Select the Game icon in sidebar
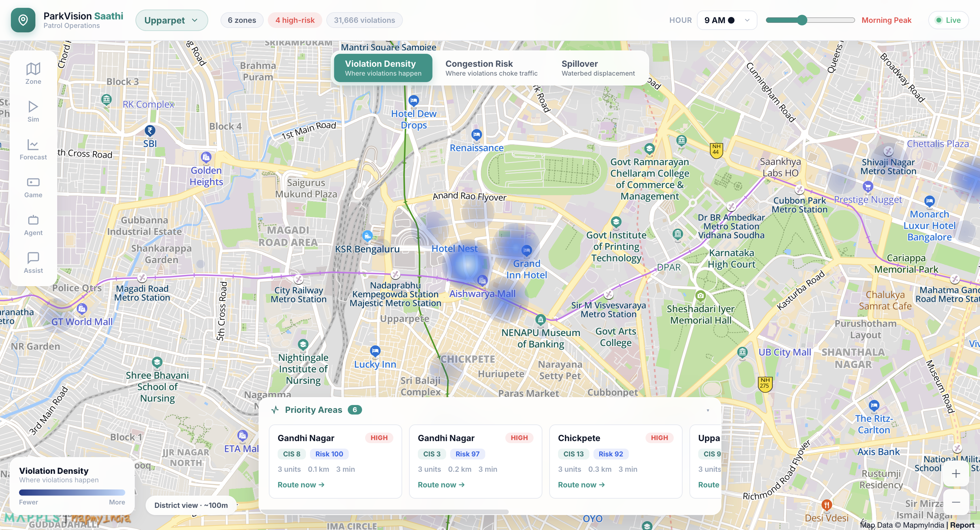This screenshot has width=980, height=530. [x=33, y=182]
